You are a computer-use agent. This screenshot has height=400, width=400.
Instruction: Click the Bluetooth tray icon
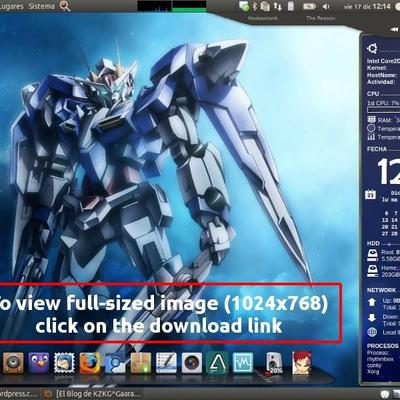coord(255,6)
